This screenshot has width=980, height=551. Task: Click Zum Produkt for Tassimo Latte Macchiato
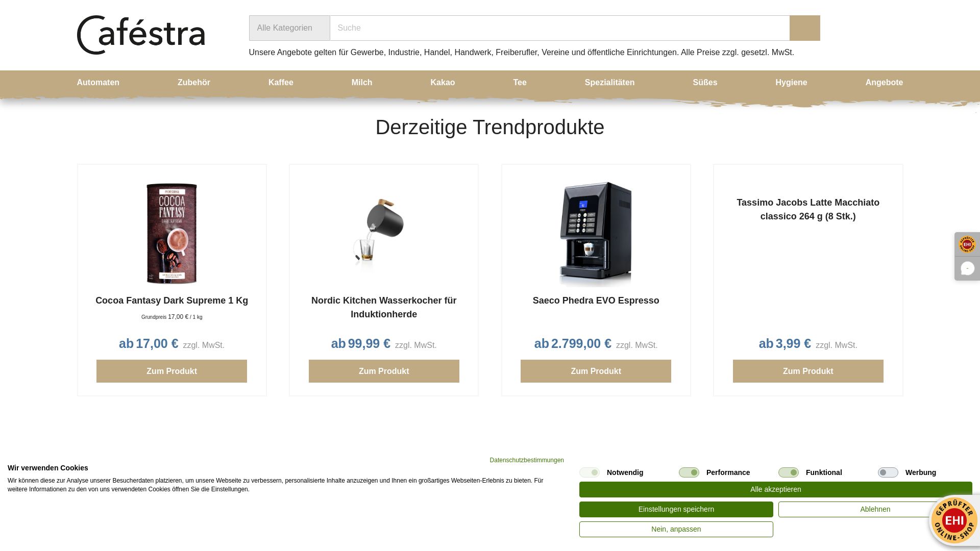[808, 371]
